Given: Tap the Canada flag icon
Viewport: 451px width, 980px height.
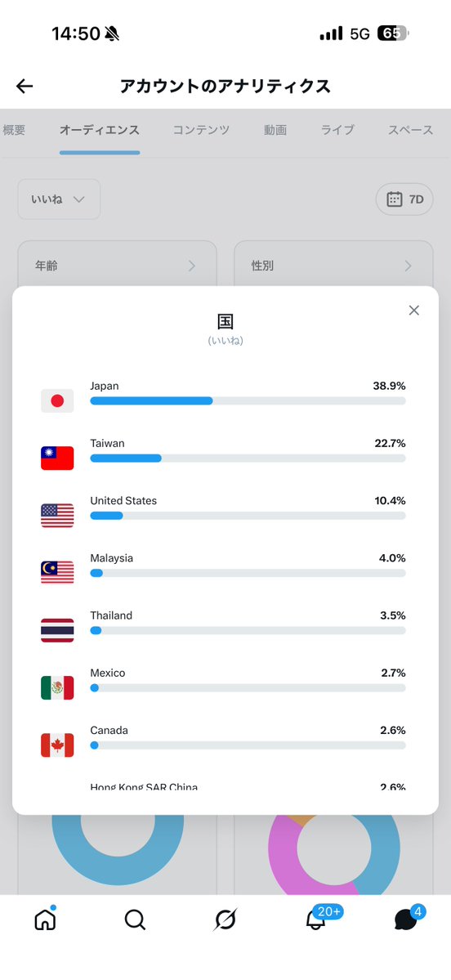Looking at the screenshot, I should [57, 745].
